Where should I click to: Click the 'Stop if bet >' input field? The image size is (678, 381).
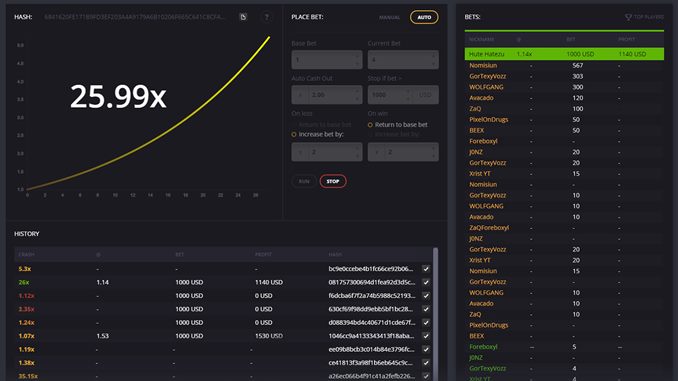click(x=387, y=95)
